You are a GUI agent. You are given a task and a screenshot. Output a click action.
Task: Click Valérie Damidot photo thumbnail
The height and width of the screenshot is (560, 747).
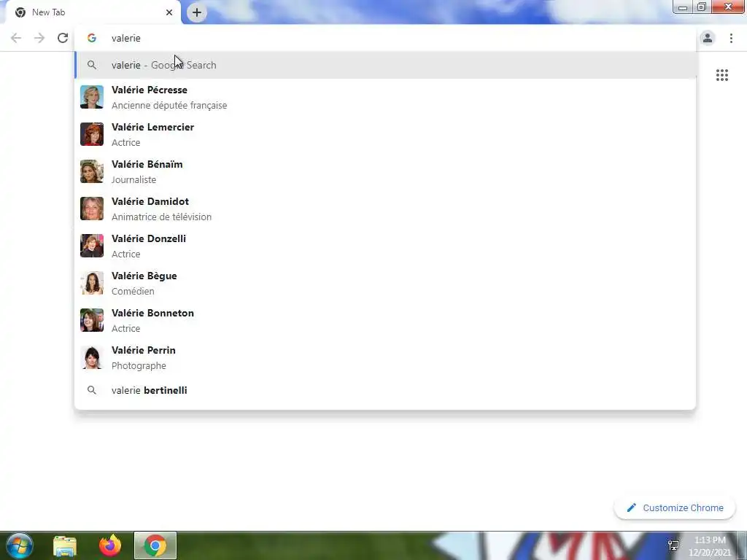(91, 209)
